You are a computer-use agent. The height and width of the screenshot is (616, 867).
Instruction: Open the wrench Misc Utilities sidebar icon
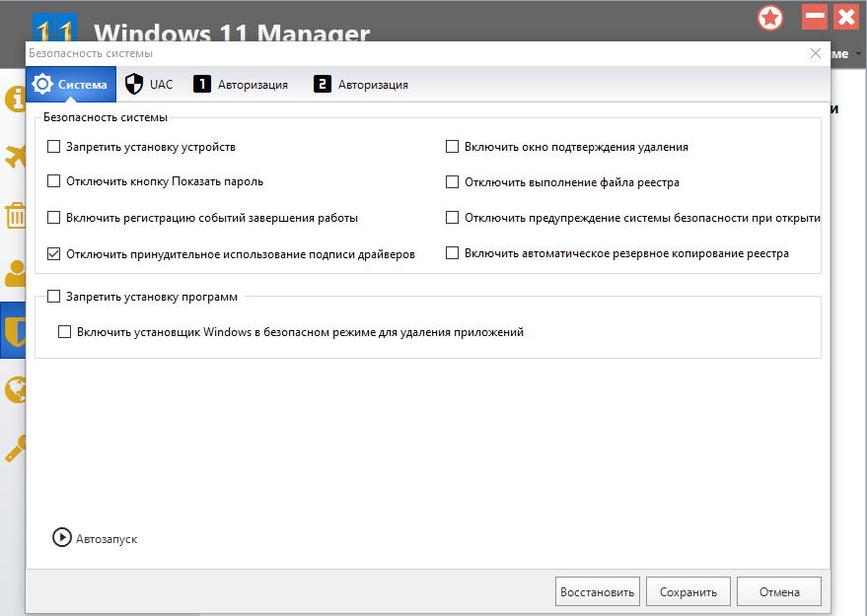coord(16,448)
